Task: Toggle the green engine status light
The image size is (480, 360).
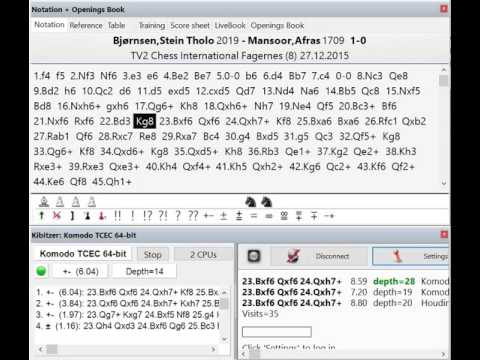Action: [42, 271]
